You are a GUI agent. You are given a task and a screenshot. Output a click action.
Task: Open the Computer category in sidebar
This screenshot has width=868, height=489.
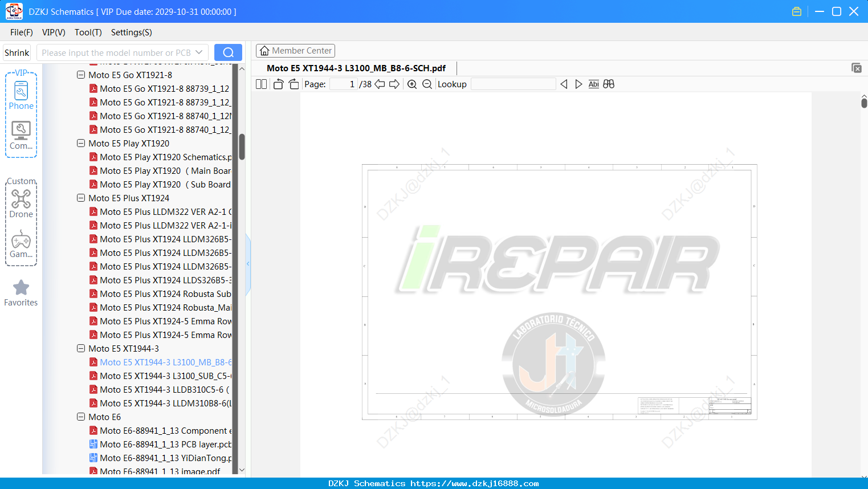click(x=21, y=136)
